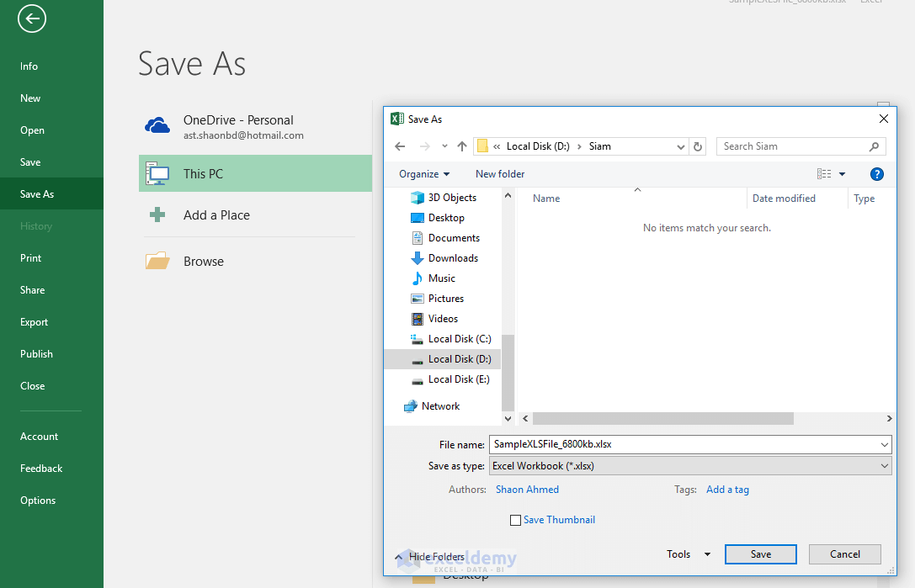Open Browse using the folder icon
The width and height of the screenshot is (915, 588).
(x=157, y=261)
